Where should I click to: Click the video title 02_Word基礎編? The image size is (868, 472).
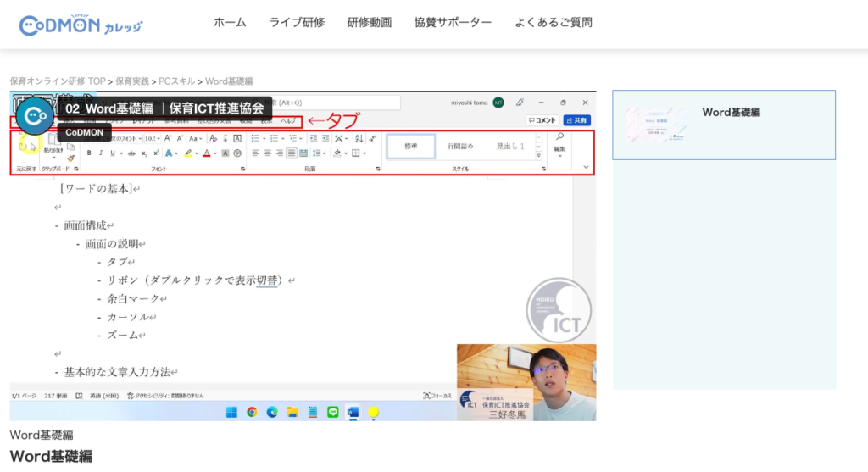(x=164, y=108)
